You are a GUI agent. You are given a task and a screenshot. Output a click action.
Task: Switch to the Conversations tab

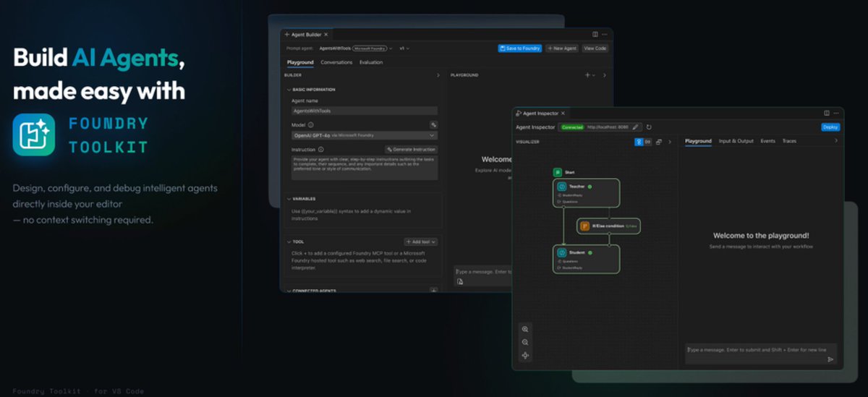[x=336, y=62]
